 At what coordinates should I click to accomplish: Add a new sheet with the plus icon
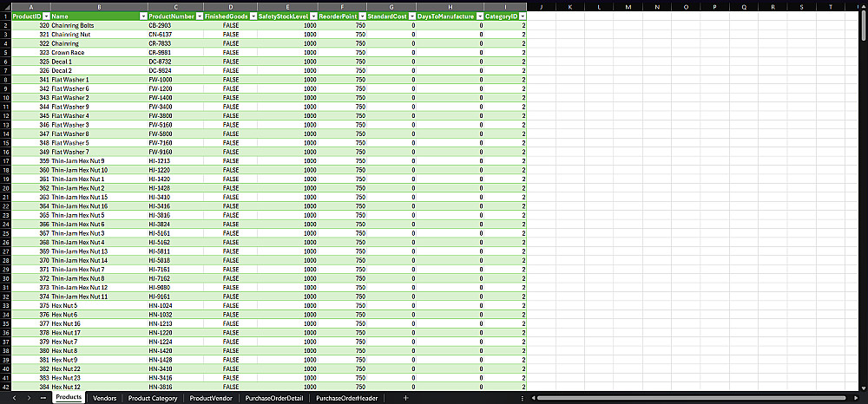(405, 398)
